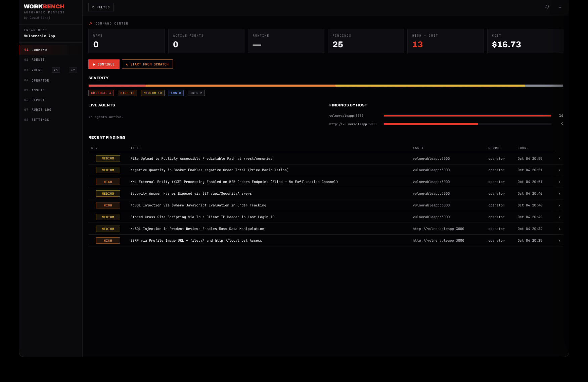Screen dimensions: 588x382
Task: Open the notifications bell
Action: (547, 7)
